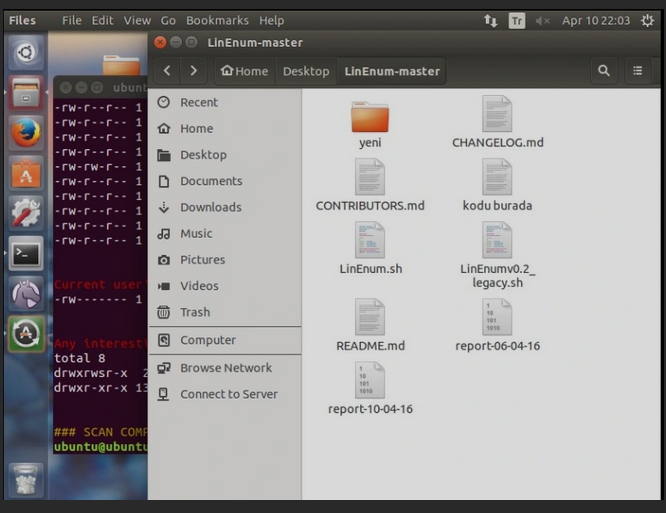
Task: Click 'total 8' text in terminal
Action: click(79, 358)
